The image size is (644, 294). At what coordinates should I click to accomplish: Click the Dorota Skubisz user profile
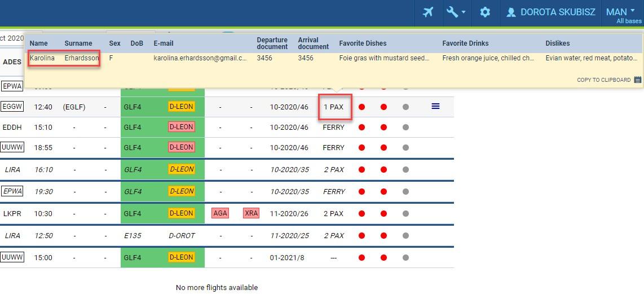point(551,12)
